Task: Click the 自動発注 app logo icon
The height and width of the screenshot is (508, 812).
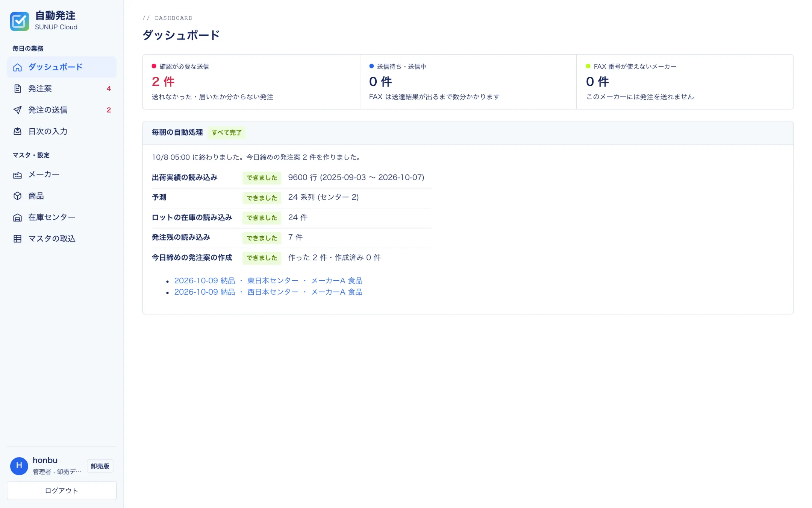Action: pyautogui.click(x=20, y=21)
